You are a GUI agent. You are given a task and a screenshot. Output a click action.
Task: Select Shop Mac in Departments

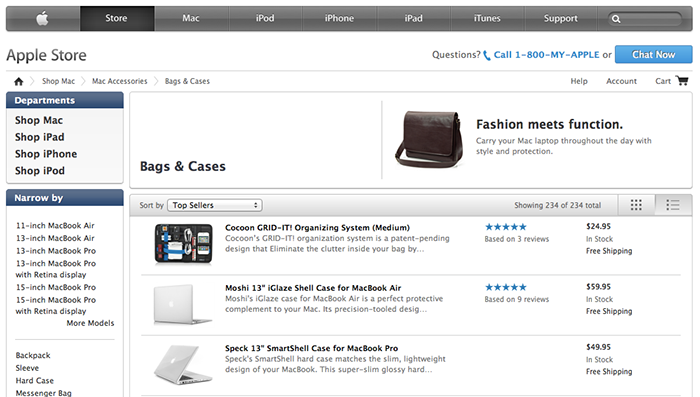coord(39,121)
